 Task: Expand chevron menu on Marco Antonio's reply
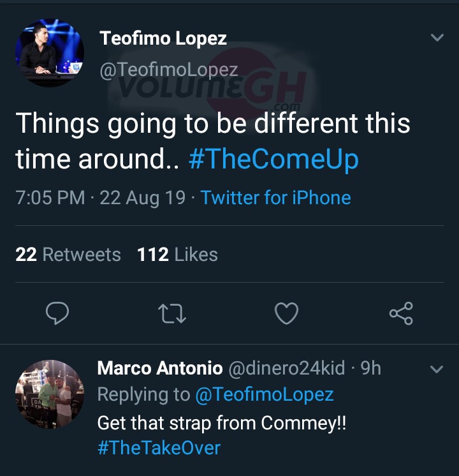[x=437, y=369]
